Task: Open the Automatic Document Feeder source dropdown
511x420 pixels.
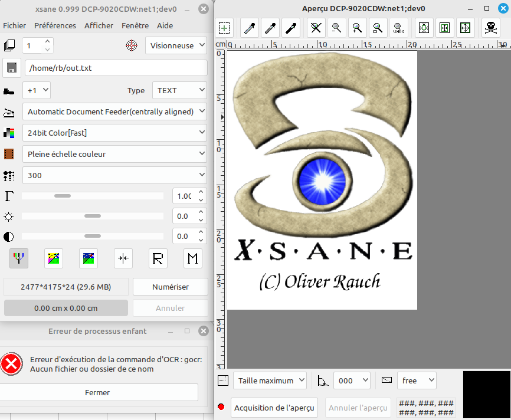Action: [114, 111]
